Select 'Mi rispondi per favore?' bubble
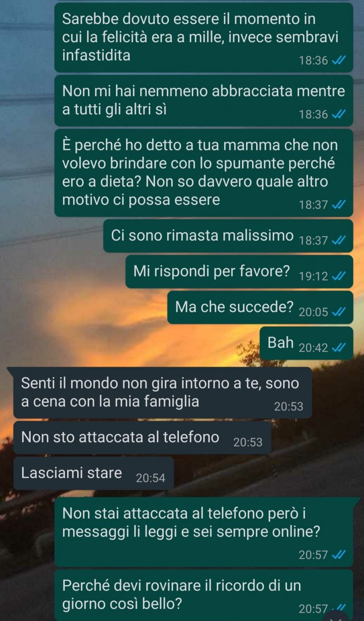The width and height of the screenshot is (364, 621). pos(239,272)
